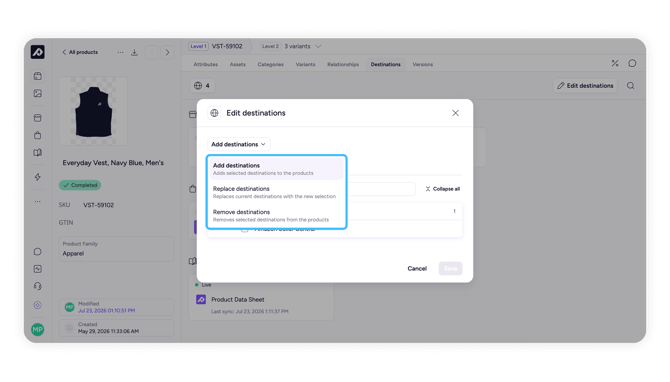Open the MP user avatar at sidebar bottom
Screen dimensions: 670x382
click(x=38, y=329)
